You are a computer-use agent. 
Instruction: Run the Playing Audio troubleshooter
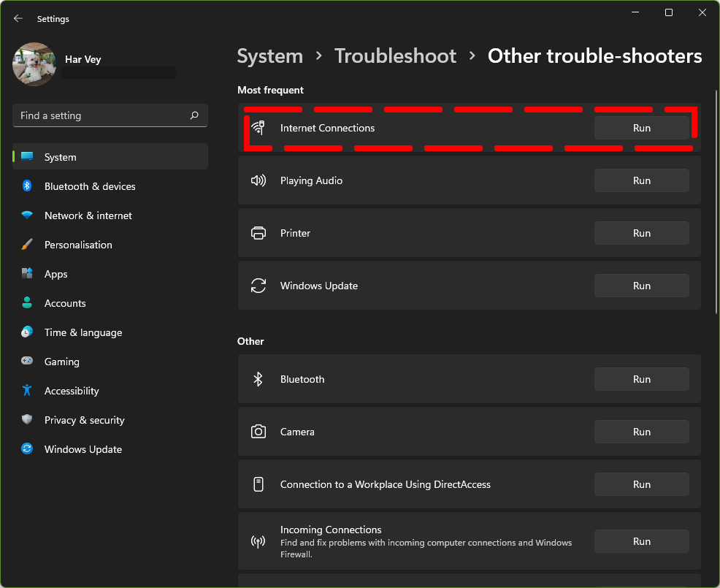coord(641,180)
